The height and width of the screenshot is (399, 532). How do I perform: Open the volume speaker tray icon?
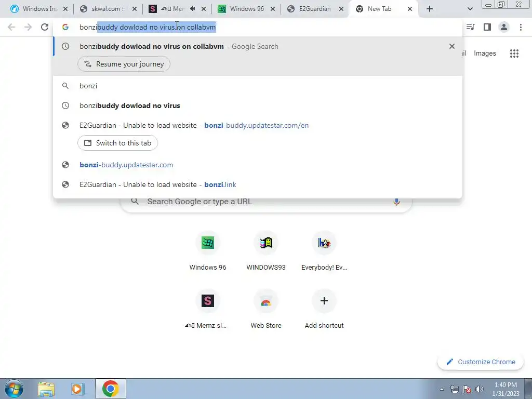480,389
